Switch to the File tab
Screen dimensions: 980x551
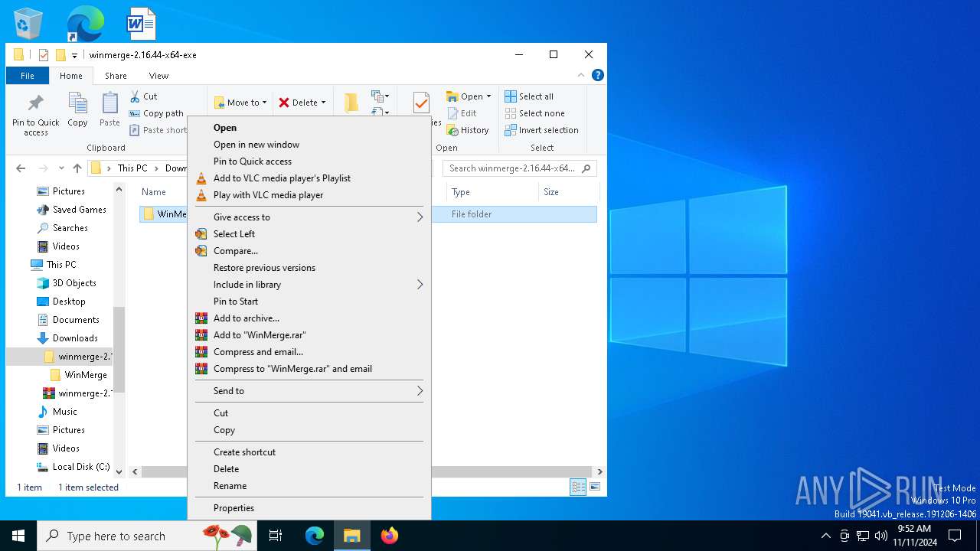(x=28, y=76)
